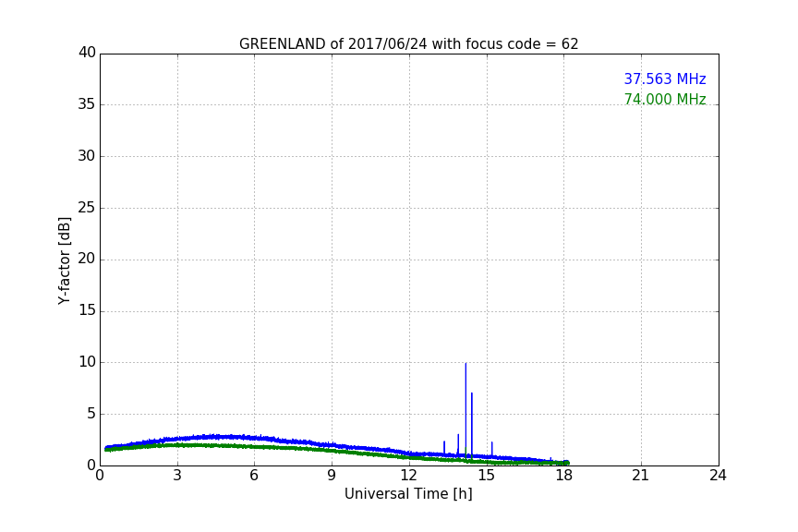Click the Universal Time [h] axis label

point(408,494)
